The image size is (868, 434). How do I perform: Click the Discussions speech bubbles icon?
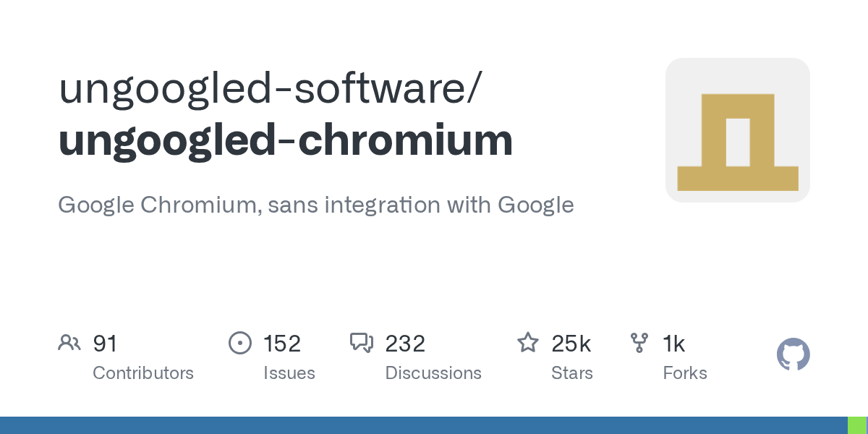tap(362, 343)
